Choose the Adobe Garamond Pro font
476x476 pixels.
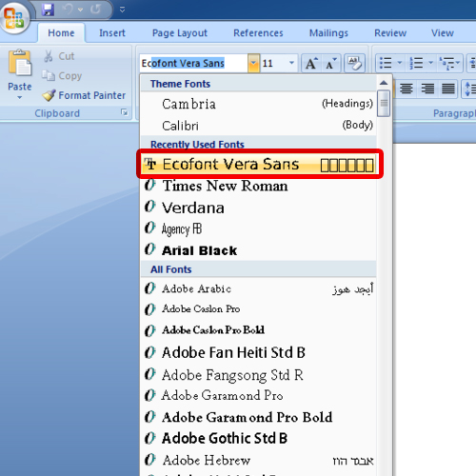(x=258, y=396)
